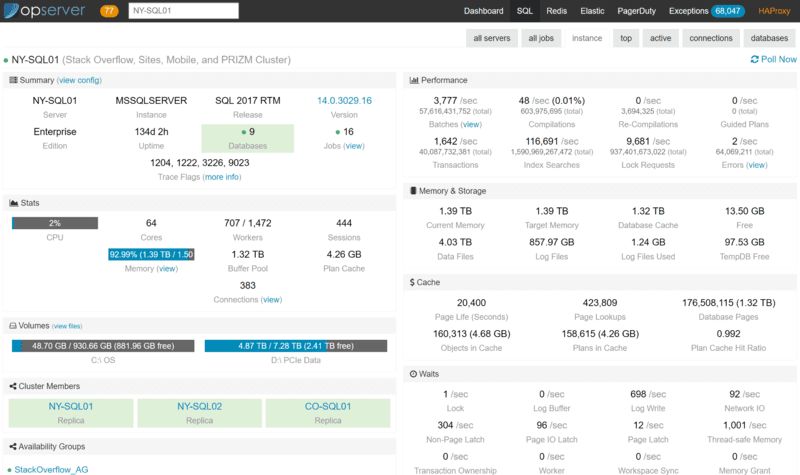Click the Performance bar chart icon
The image size is (800, 475).
coord(414,80)
